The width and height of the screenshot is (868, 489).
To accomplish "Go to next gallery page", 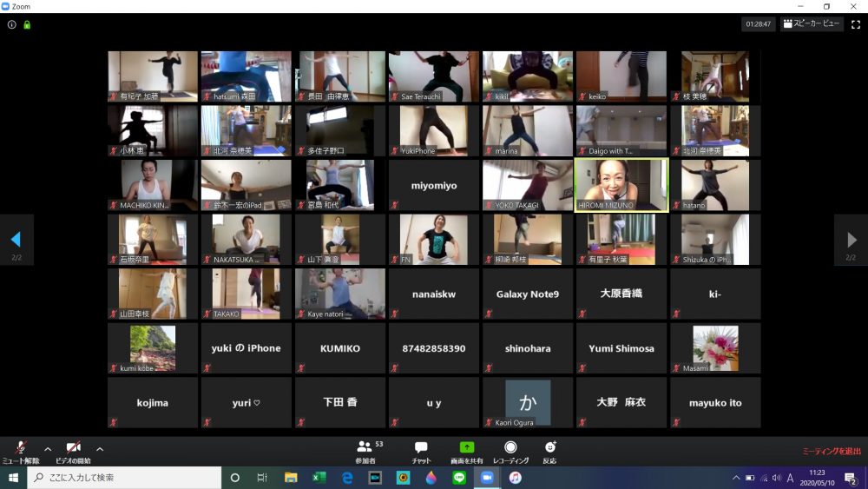I will coord(850,240).
